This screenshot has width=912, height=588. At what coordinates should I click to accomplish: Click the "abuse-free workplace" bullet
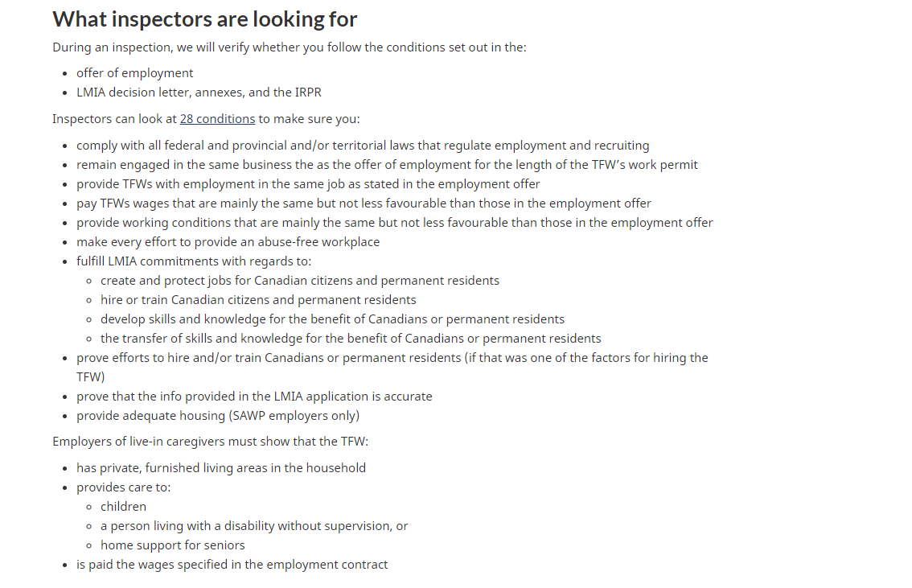tap(228, 242)
